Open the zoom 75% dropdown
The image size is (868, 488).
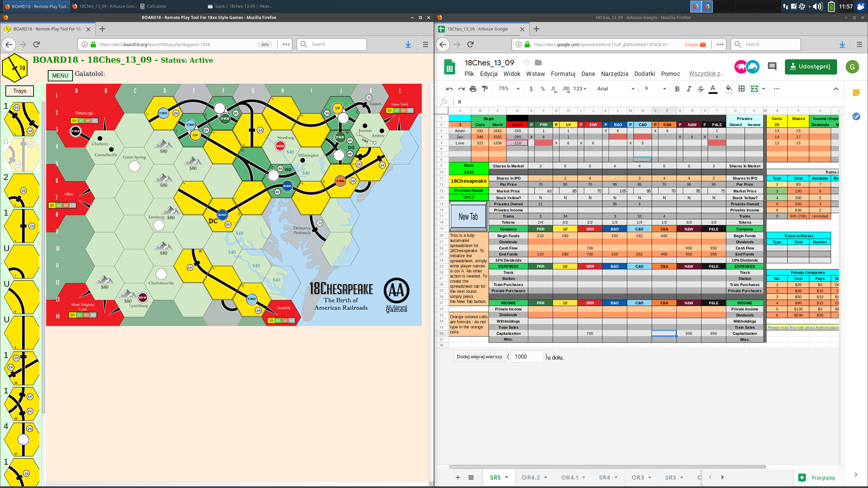509,89
